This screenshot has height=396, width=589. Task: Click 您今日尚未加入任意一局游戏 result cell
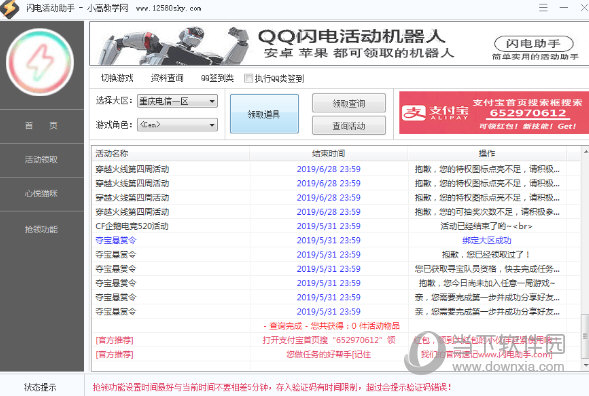click(487, 283)
